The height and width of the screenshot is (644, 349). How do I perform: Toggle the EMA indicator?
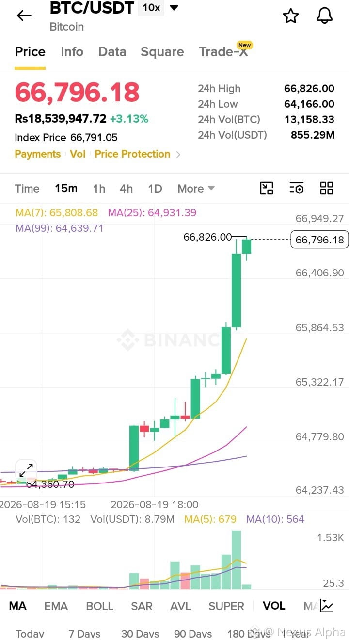(x=56, y=606)
